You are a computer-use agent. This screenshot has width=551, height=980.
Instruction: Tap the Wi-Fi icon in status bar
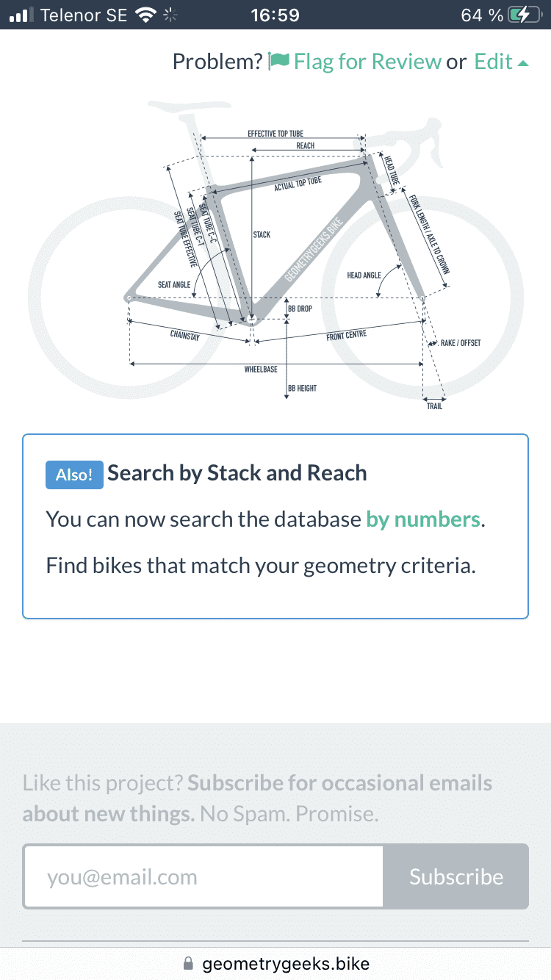pos(146,15)
